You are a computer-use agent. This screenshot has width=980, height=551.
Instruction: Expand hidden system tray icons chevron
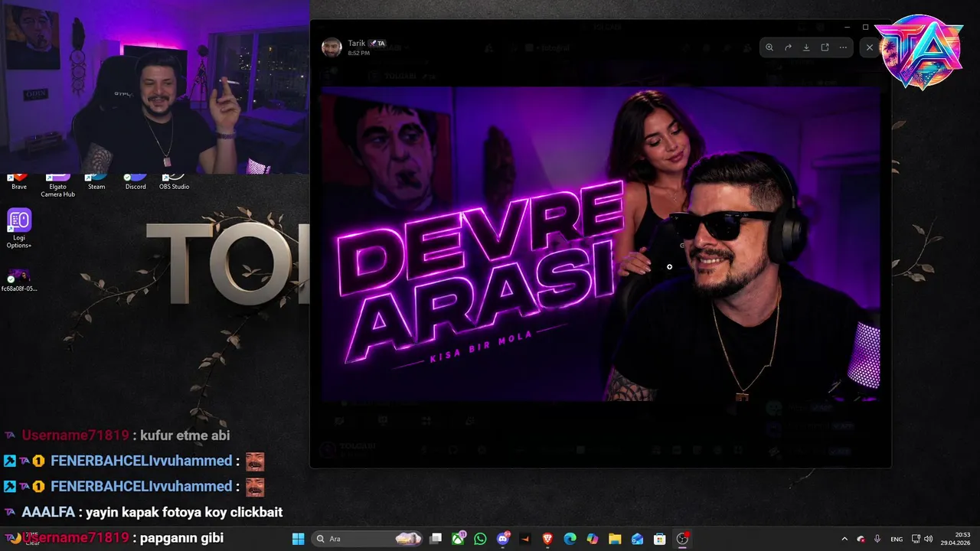pos(844,539)
